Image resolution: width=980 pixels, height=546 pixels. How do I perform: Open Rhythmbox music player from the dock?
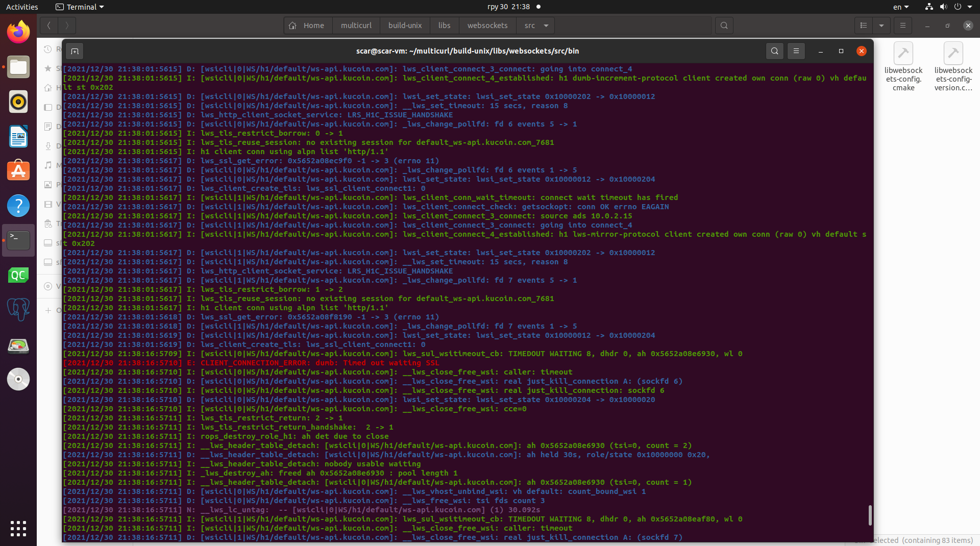point(18,102)
